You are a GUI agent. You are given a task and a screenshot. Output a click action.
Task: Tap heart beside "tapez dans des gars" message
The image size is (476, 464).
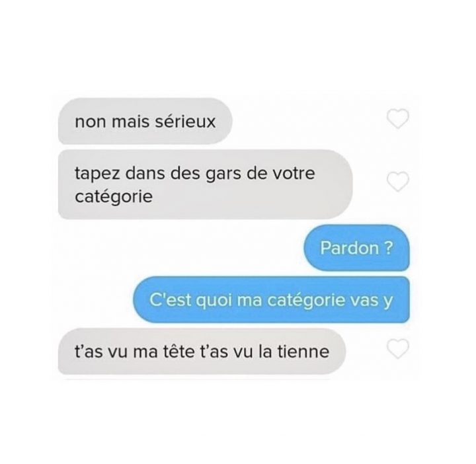(x=398, y=181)
